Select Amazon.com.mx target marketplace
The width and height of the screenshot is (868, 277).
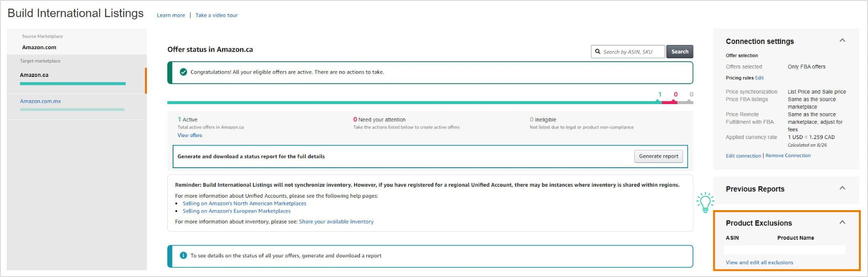[x=40, y=101]
